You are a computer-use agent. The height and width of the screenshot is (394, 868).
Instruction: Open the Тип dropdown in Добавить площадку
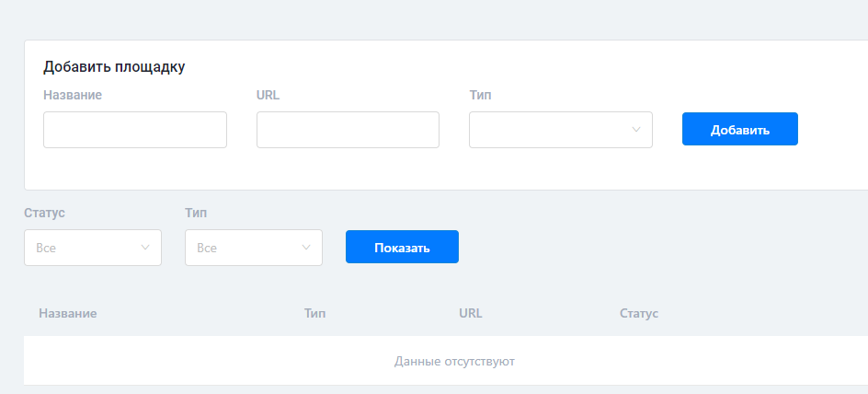coord(561,130)
